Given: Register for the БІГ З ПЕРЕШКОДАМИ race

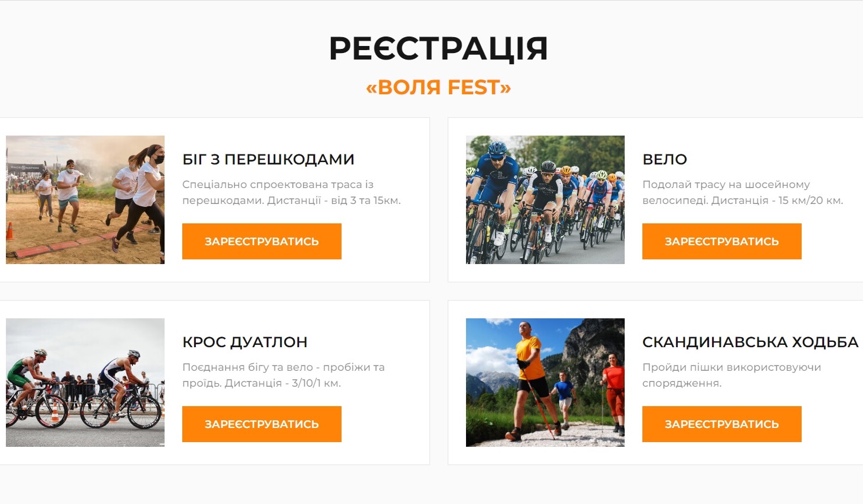Looking at the screenshot, I should coord(261,241).
